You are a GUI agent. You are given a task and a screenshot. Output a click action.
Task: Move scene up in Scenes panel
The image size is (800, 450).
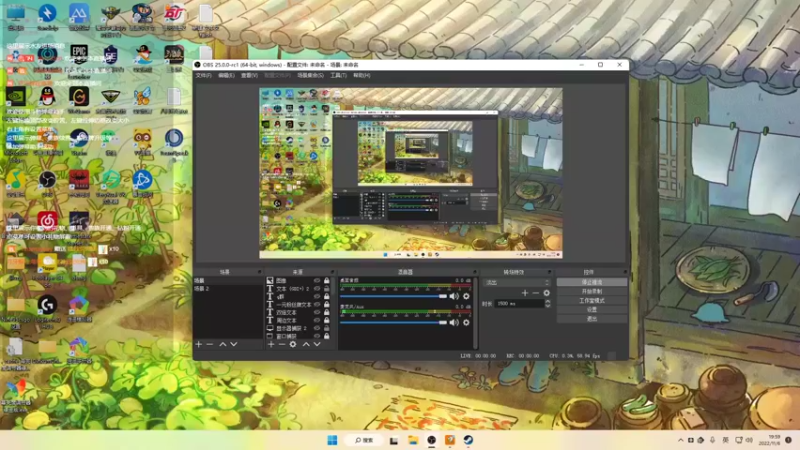[x=223, y=344]
